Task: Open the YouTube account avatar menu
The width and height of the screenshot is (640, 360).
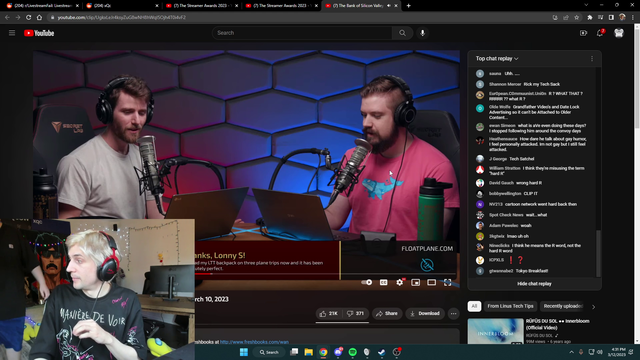Action: coord(619,33)
